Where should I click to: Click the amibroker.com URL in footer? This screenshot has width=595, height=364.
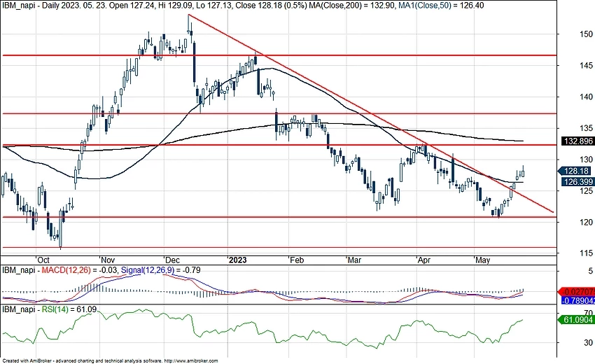point(192,361)
